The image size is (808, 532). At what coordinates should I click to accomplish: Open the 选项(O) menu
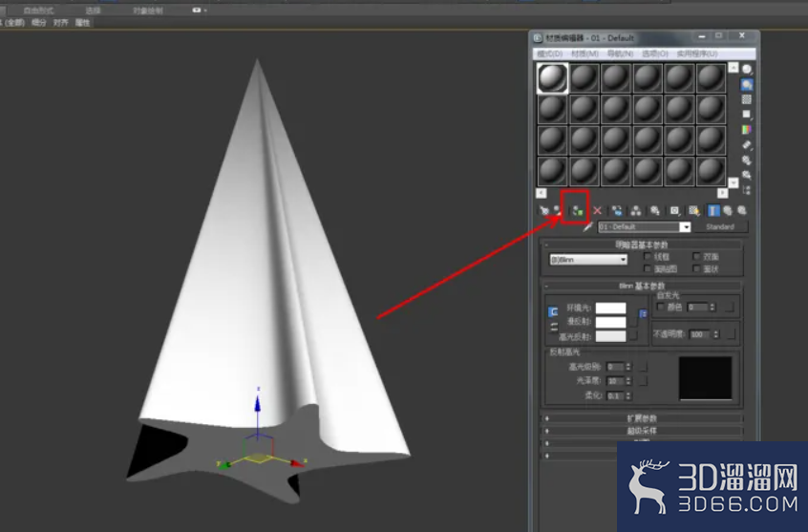(655, 53)
